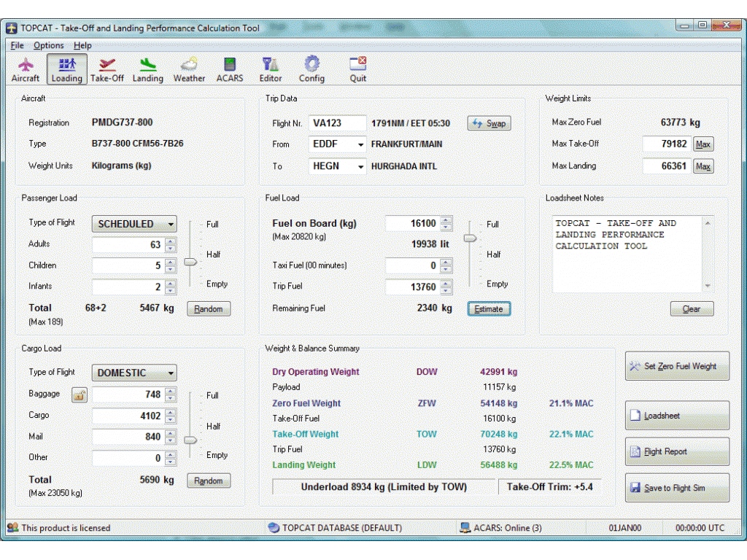Click the Adults value field 63
The image size is (747, 560).
point(128,245)
